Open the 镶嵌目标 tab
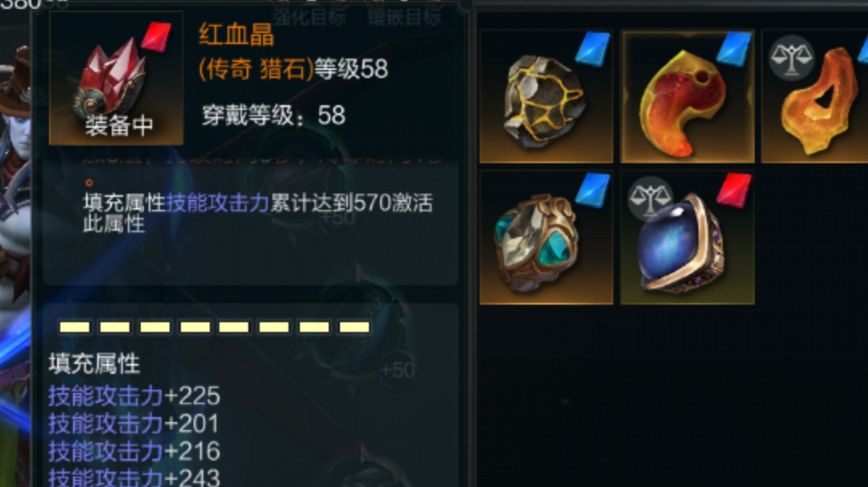 (x=404, y=18)
